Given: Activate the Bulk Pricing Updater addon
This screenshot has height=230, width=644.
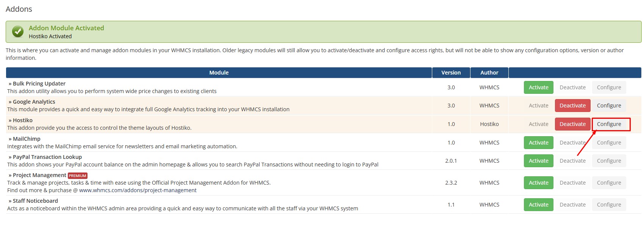Looking at the screenshot, I should pyautogui.click(x=538, y=87).
